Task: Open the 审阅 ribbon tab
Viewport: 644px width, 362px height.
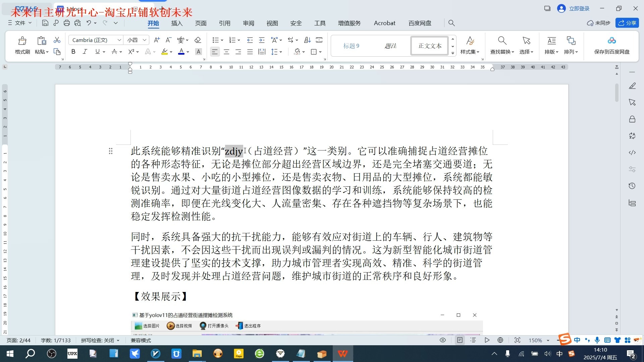Action: tap(249, 23)
